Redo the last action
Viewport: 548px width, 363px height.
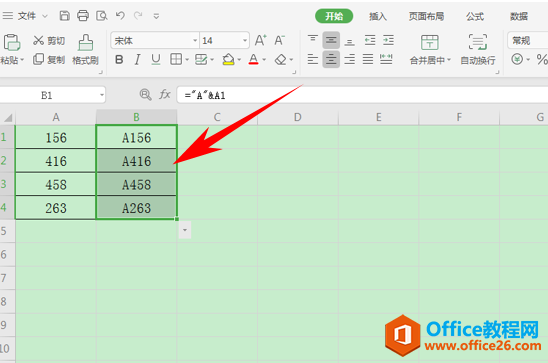coord(138,15)
